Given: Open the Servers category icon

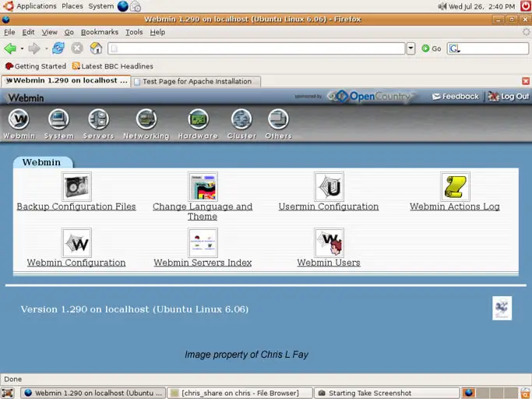Looking at the screenshot, I should coord(98,119).
